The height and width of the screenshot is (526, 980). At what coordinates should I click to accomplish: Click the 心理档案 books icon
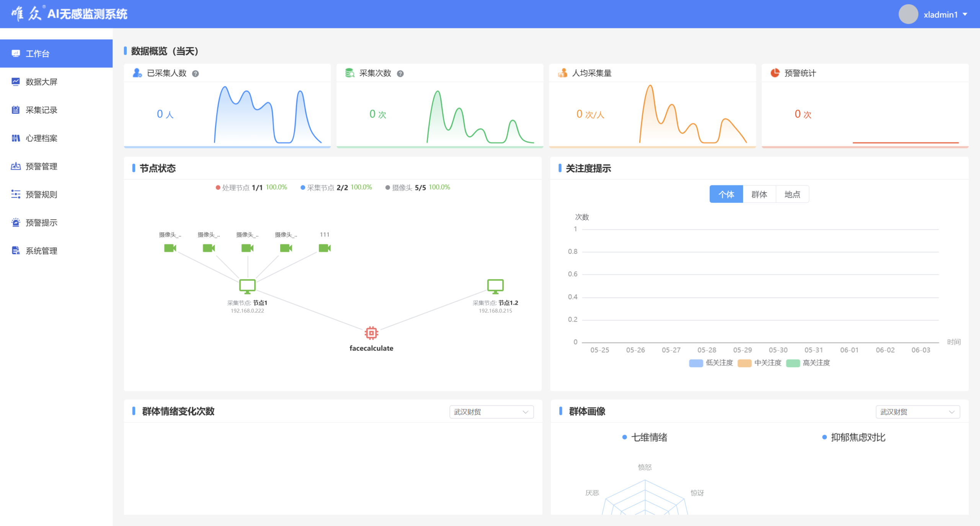(x=16, y=138)
